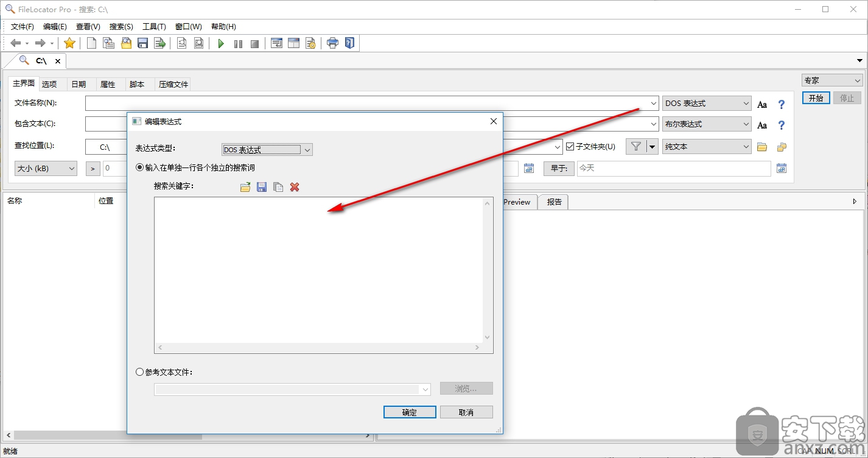Open favorites via the star toolbar icon
868x458 pixels.
[69, 43]
